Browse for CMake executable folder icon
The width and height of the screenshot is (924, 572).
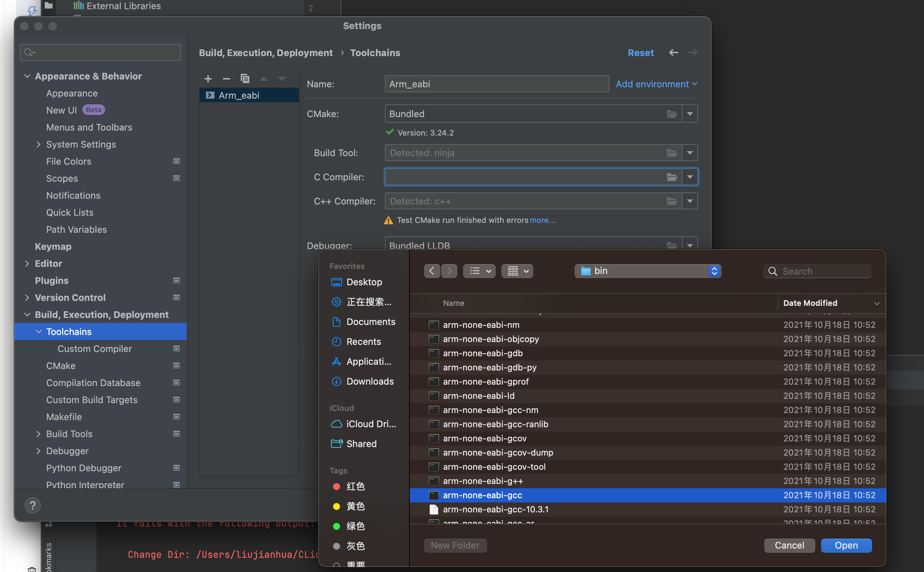click(x=672, y=114)
